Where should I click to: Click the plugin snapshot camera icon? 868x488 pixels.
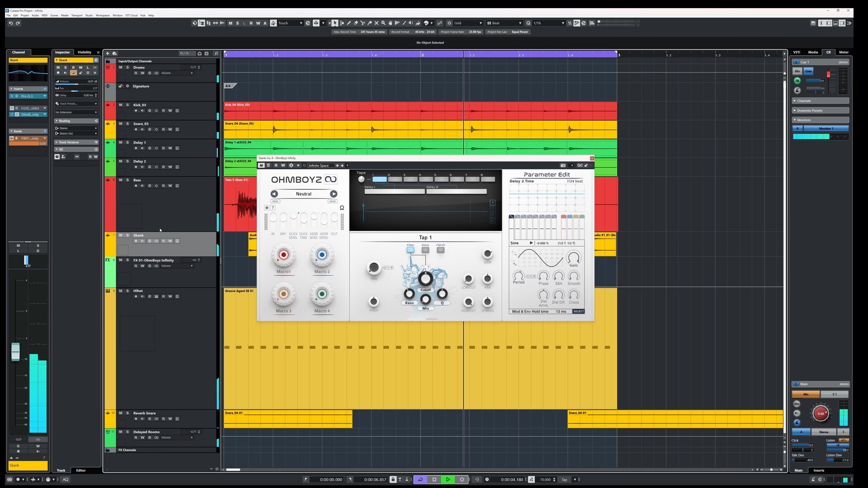click(563, 165)
